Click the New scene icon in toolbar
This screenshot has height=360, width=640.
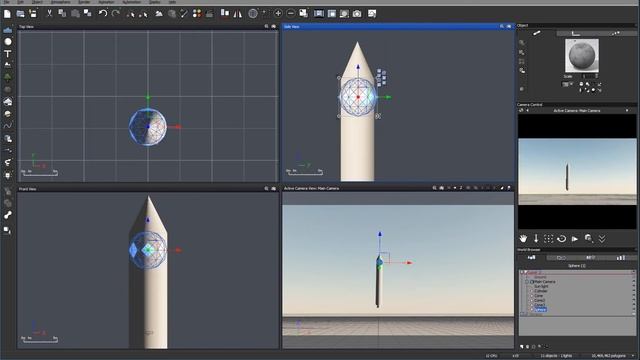click(7, 13)
